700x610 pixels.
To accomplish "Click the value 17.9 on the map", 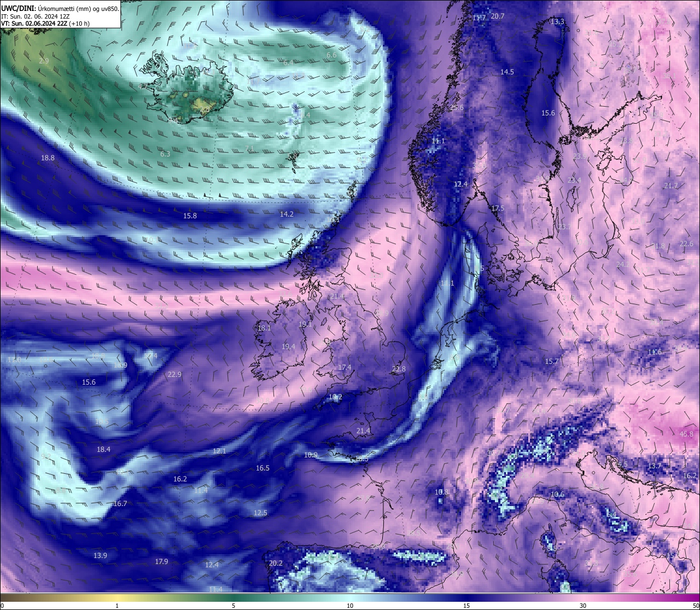I will click(161, 562).
